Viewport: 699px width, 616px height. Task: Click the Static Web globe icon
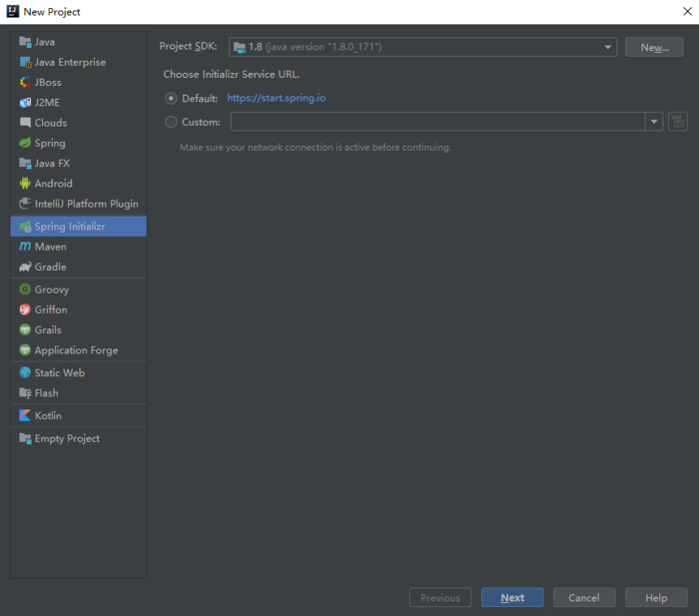(x=25, y=372)
